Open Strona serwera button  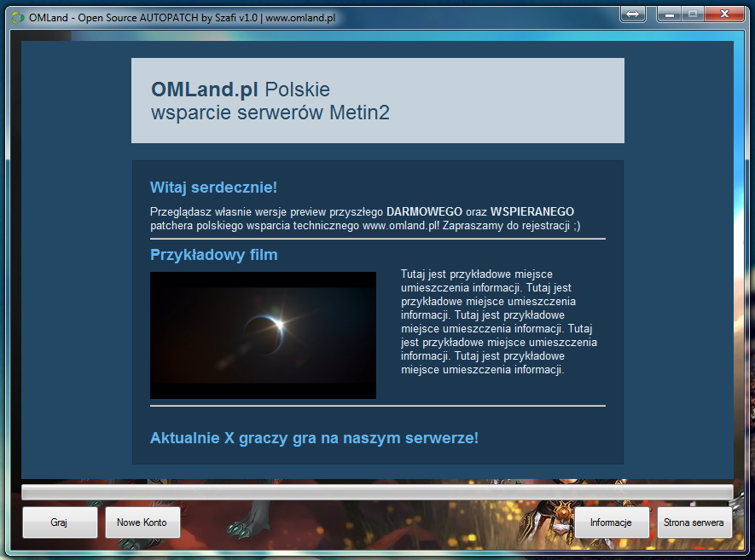coord(694,522)
